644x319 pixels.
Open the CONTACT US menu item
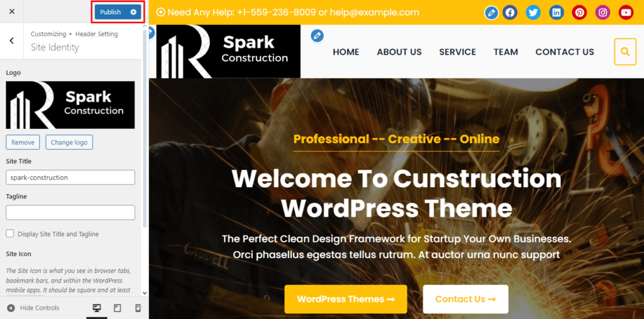[565, 52]
